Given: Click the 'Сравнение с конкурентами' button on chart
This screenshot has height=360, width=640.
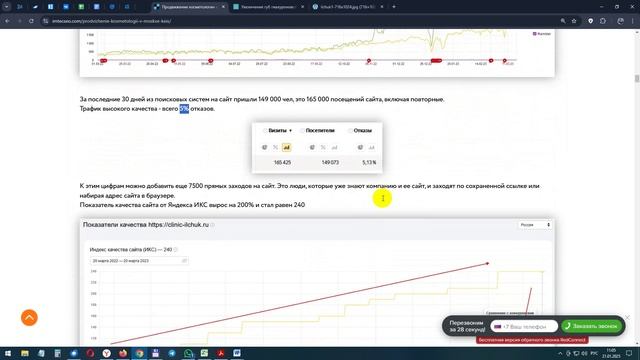Looking at the screenshot, I should click(510, 313).
